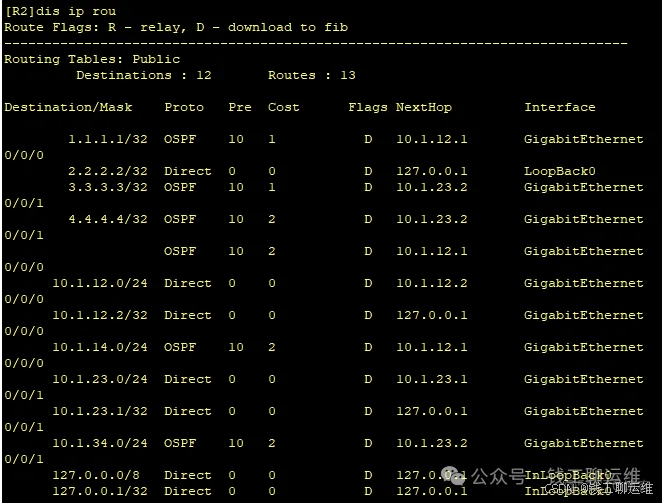This screenshot has height=504, width=662.
Task: Select destination 10.1.23.0/24
Action: pyautogui.click(x=100, y=379)
